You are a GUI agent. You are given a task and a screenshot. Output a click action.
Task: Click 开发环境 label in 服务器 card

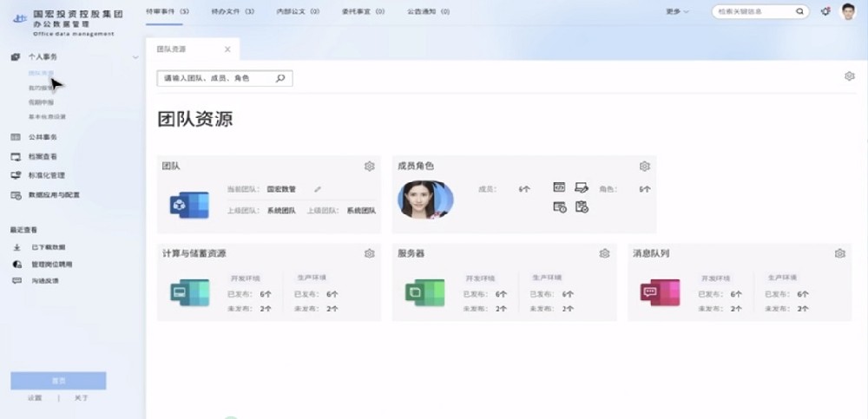coord(481,278)
